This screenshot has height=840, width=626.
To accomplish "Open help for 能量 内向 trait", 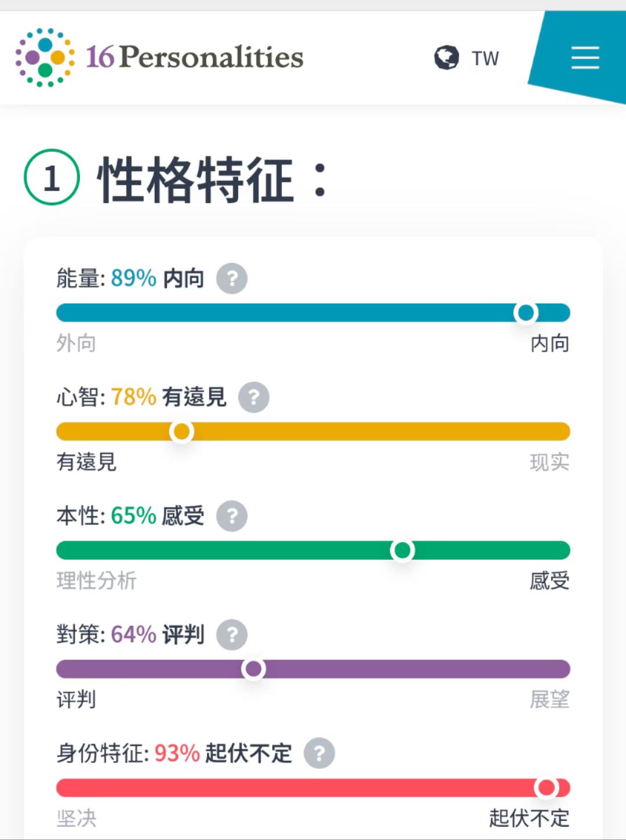I will click(232, 279).
